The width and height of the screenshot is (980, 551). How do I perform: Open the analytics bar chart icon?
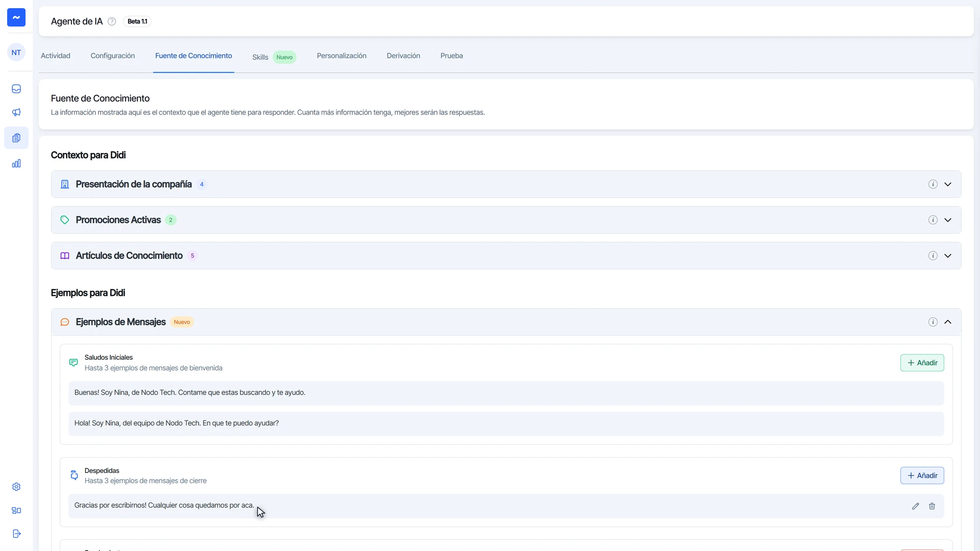[x=16, y=163]
